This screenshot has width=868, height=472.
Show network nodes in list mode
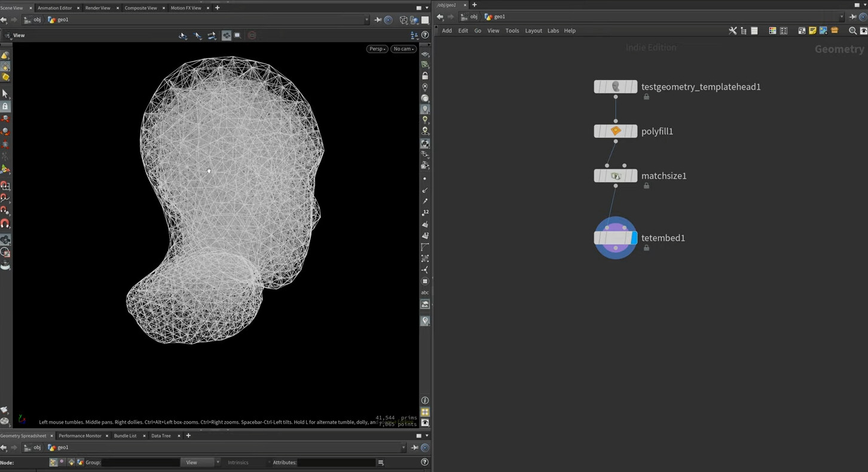pos(754,30)
